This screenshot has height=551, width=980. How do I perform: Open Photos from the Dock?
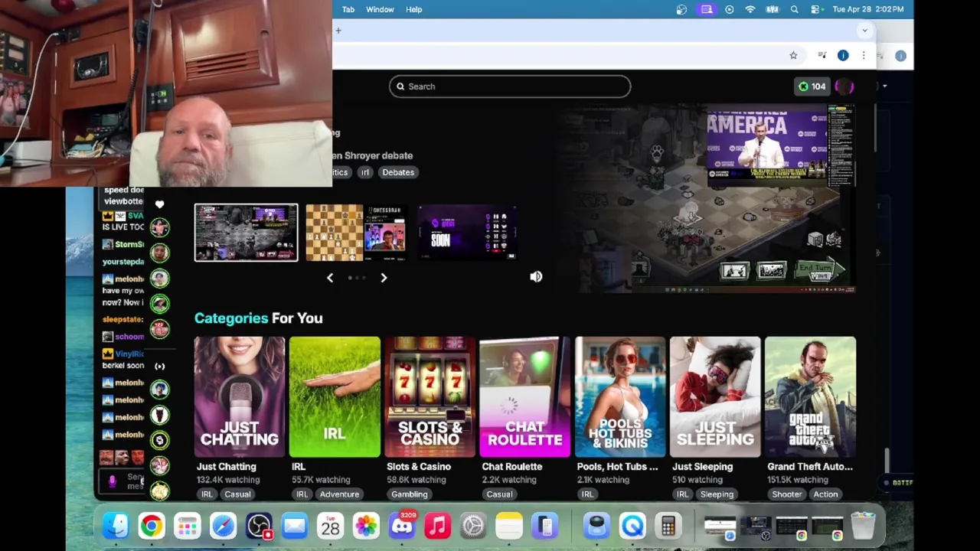(x=366, y=526)
